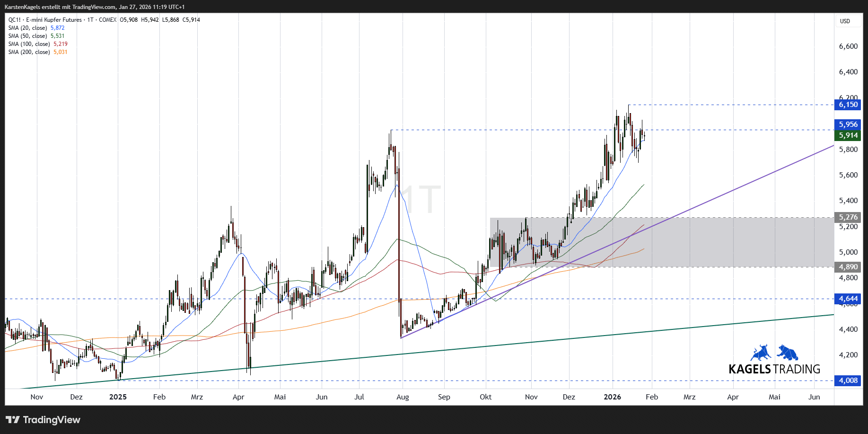Click the gray 5,276 price label

(x=848, y=217)
